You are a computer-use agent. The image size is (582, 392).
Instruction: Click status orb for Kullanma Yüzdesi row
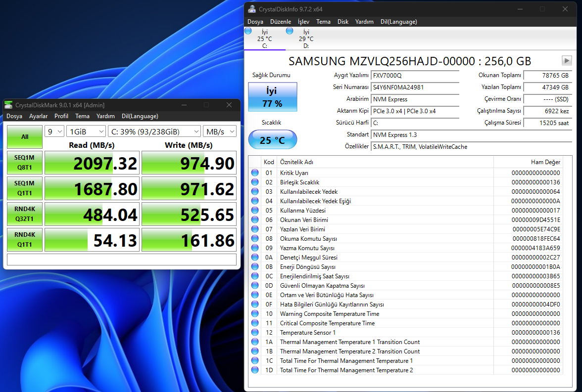point(255,211)
